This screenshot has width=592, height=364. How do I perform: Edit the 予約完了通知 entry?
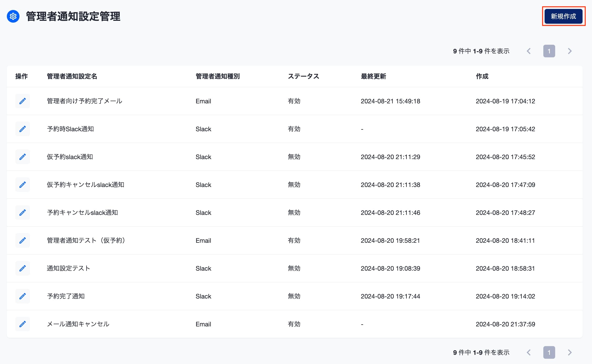coord(23,296)
